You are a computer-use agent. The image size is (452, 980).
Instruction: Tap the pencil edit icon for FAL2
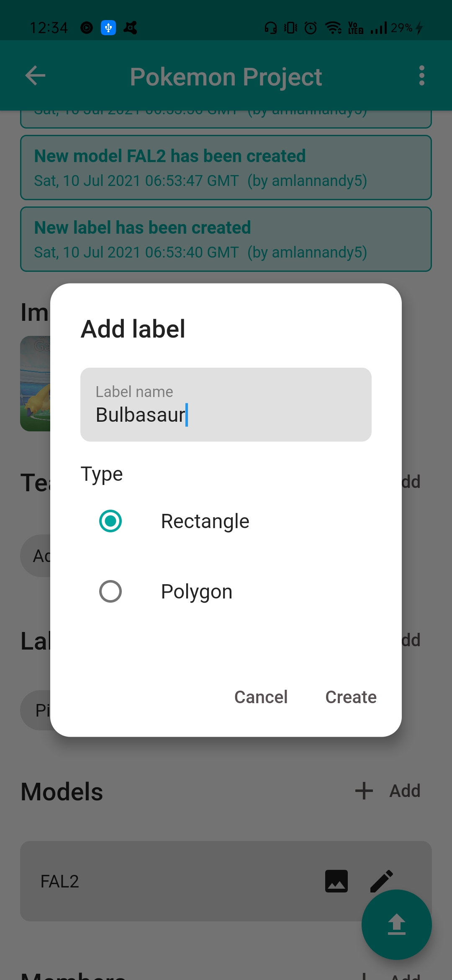(382, 881)
